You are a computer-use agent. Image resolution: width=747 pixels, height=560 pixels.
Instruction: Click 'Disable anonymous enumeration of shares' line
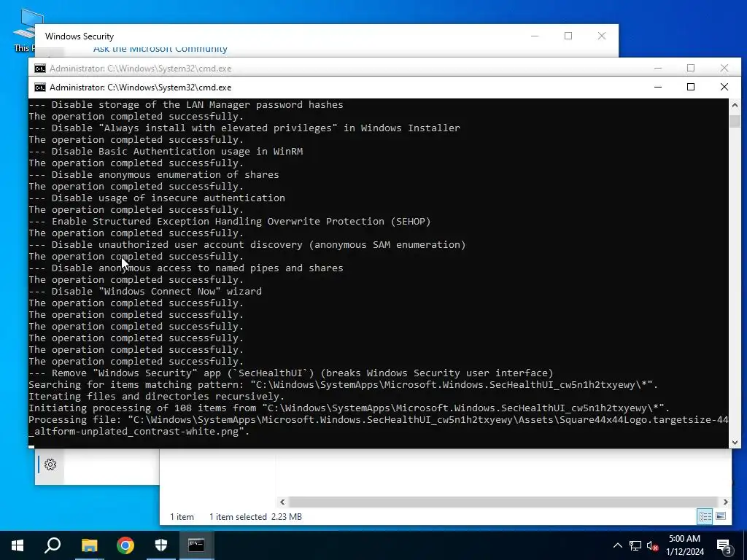[x=154, y=175]
